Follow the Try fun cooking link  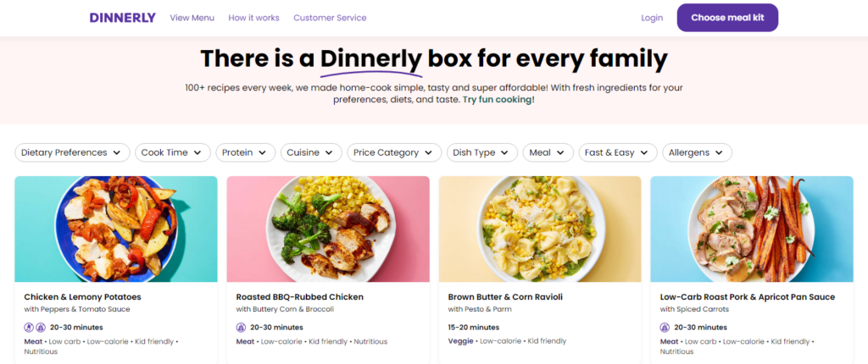pyautogui.click(x=498, y=99)
